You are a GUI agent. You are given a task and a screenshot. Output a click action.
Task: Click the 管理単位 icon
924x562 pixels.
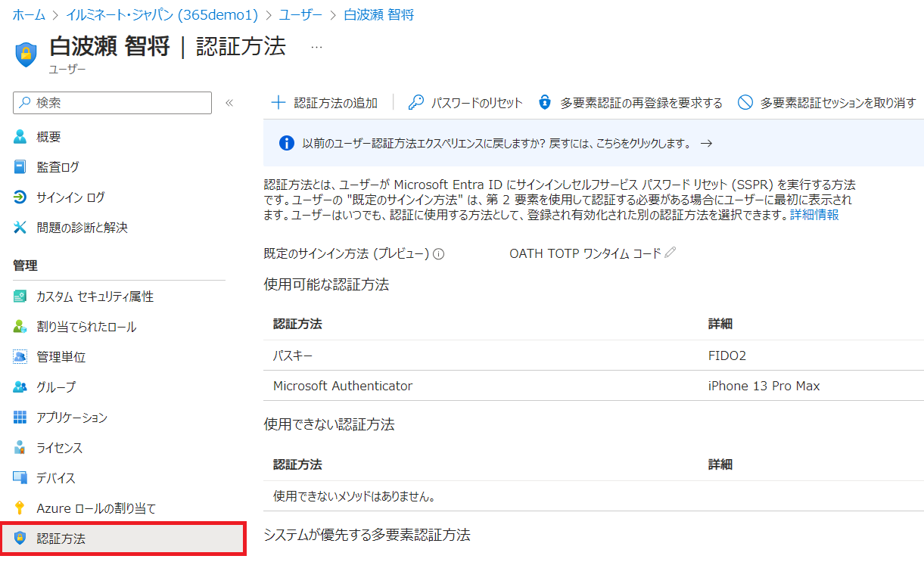pyautogui.click(x=20, y=357)
